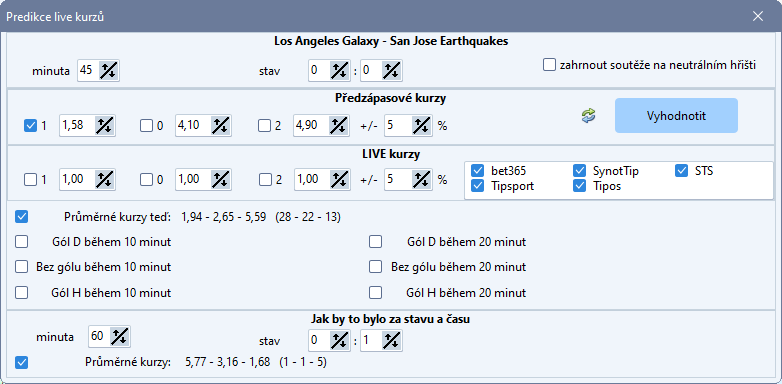
Task: Close the Predikce live kurzů window
Action: [x=758, y=16]
